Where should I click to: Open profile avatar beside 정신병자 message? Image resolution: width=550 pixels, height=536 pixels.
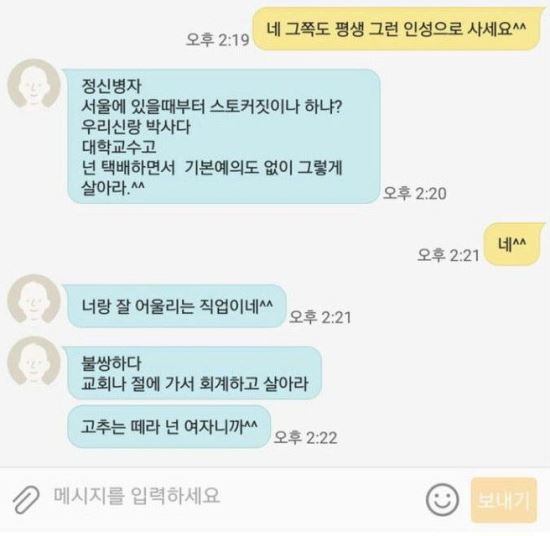[x=34, y=84]
